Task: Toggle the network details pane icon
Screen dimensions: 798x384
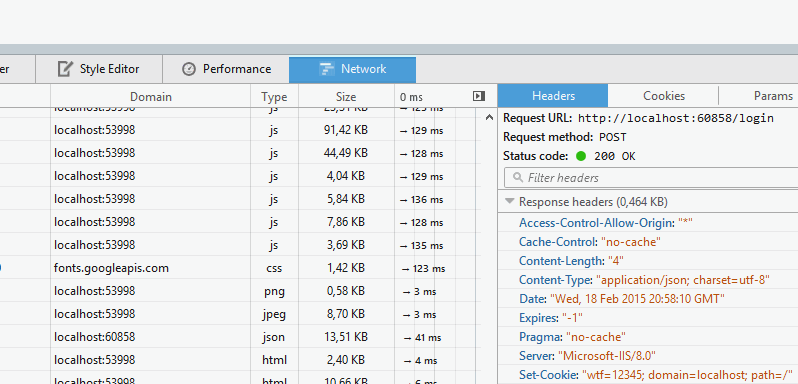Action: (x=479, y=96)
